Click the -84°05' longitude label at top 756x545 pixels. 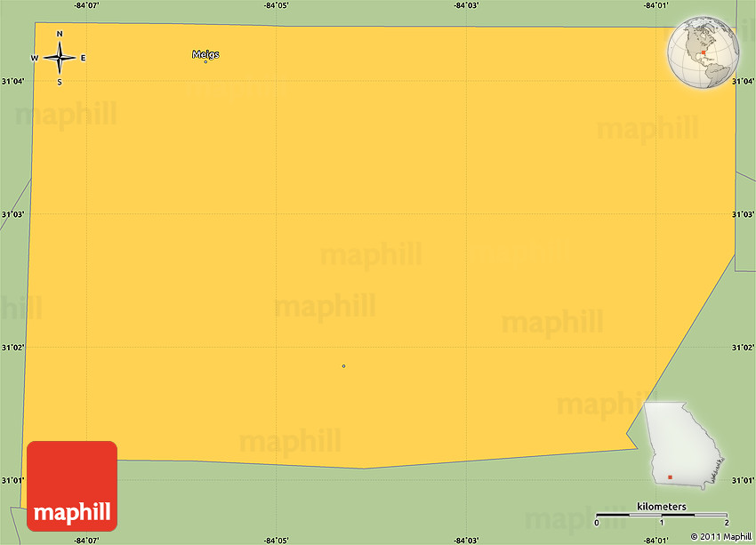pyautogui.click(x=277, y=5)
